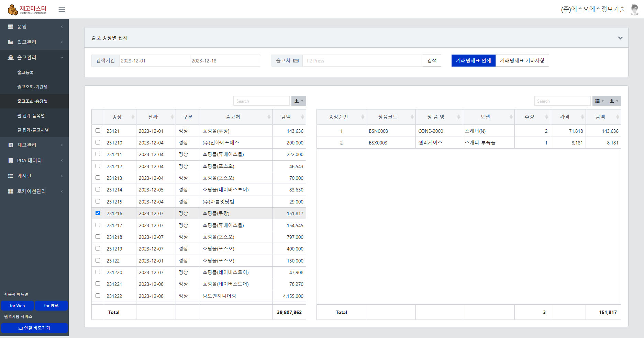
Task: Open the user profile avatar
Action: [634, 9]
